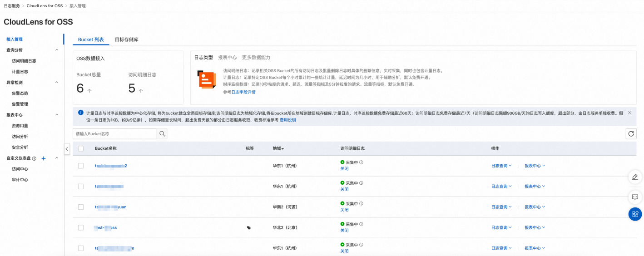Open the floating chat feedback button
This screenshot has height=256, width=644.
coord(635,197)
